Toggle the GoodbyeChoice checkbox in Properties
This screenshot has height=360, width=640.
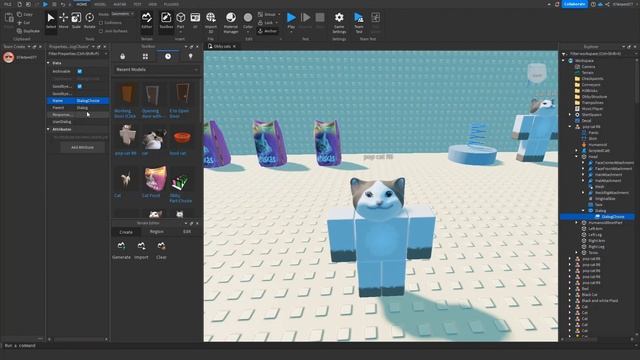tap(80, 87)
